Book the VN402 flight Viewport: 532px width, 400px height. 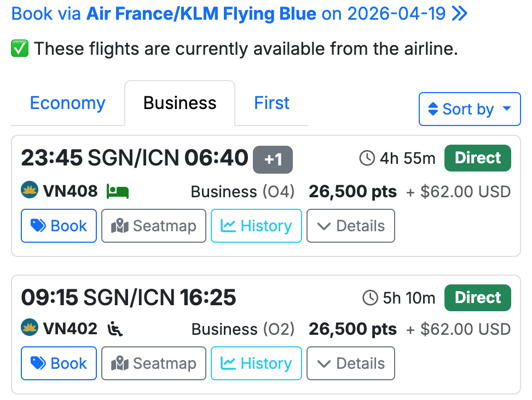[59, 363]
